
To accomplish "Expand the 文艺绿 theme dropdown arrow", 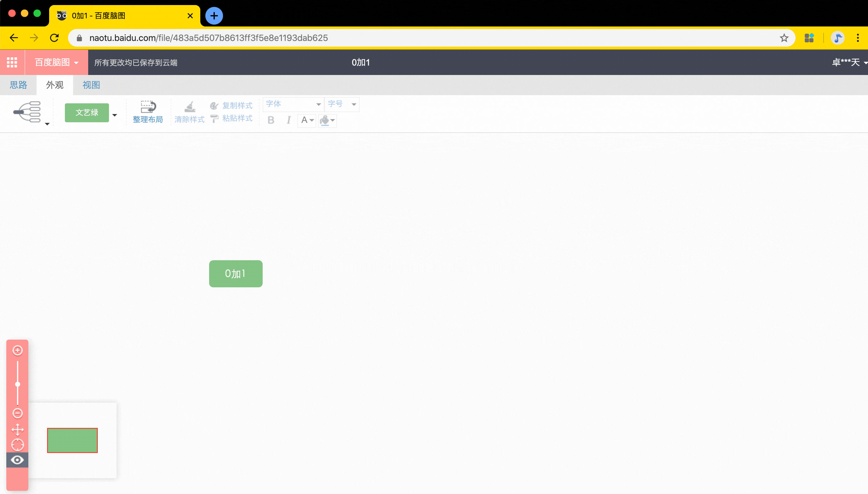I will [x=115, y=115].
